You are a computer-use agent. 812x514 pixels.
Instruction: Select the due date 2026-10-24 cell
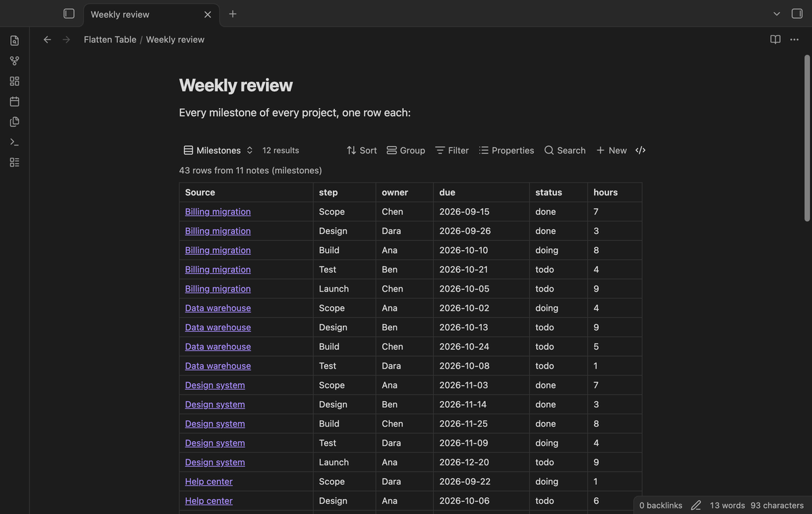click(x=481, y=346)
